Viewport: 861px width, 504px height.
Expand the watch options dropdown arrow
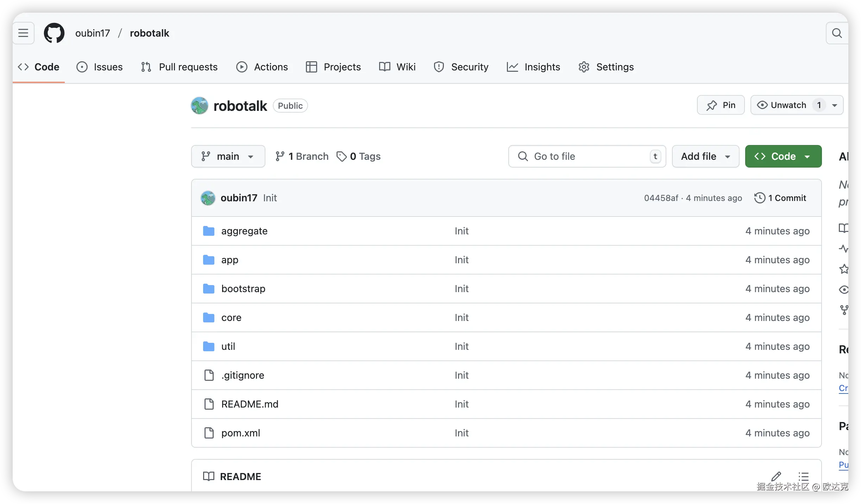pos(834,105)
